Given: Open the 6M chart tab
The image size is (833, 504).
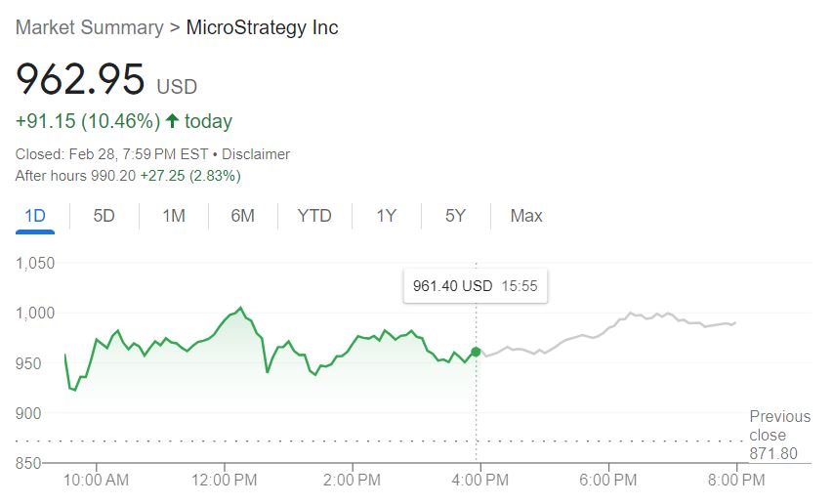Looking at the screenshot, I should [x=242, y=216].
